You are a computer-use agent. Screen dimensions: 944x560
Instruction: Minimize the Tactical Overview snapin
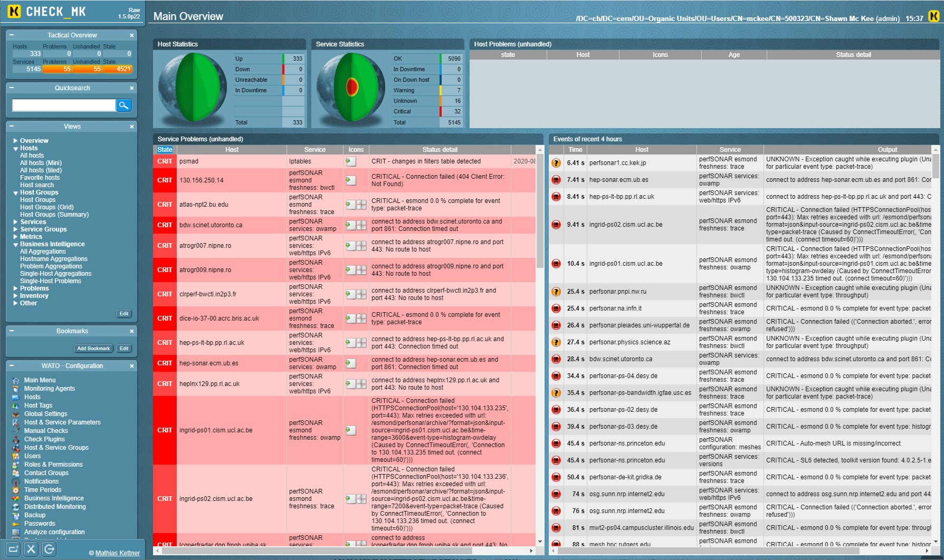point(12,35)
